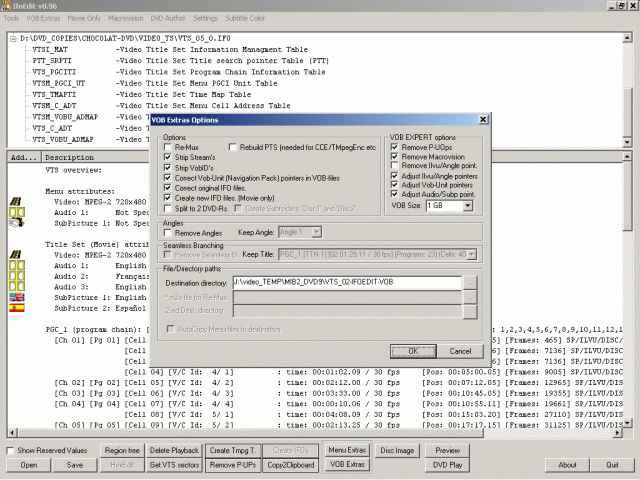Click the Copy2Clipboard button
Screen dimensions: 640x480
click(291, 465)
